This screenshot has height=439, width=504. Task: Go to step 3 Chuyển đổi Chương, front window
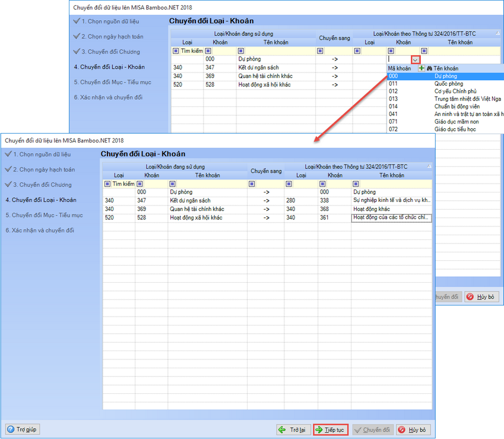pyautogui.click(x=42, y=185)
